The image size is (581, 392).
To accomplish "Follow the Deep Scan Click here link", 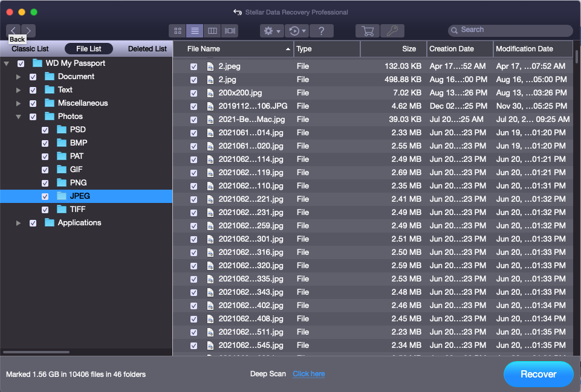I will [308, 374].
